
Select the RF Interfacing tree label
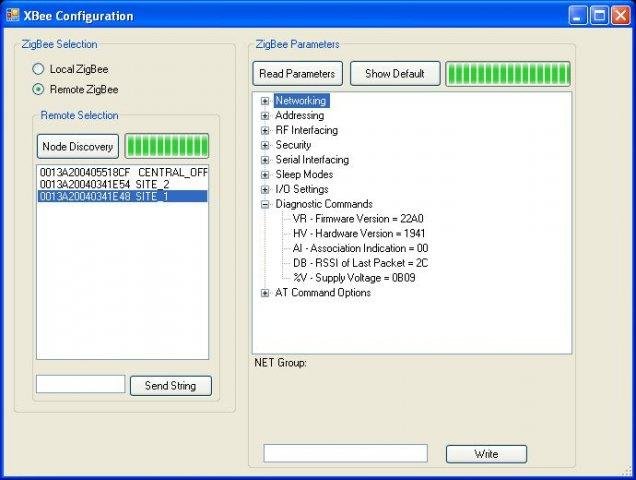(x=307, y=130)
